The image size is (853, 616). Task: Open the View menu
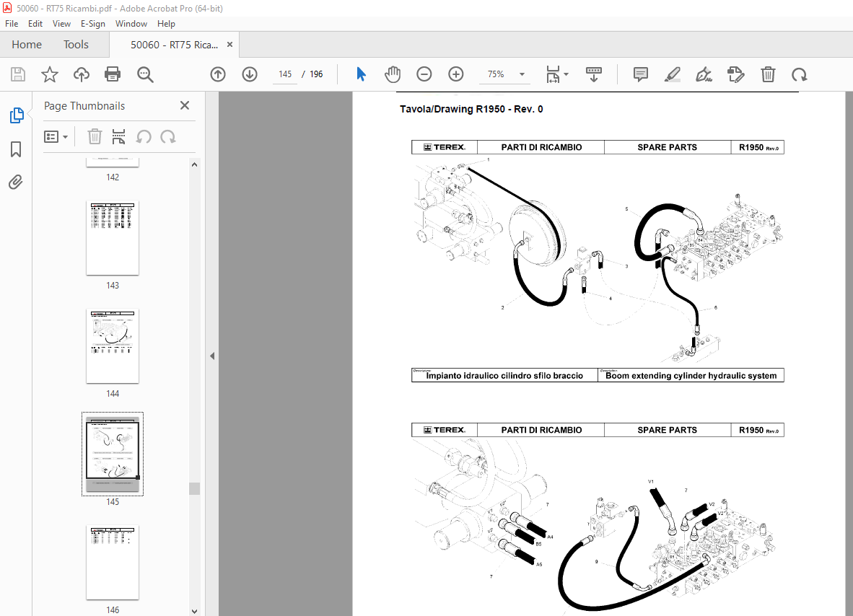tap(61, 24)
